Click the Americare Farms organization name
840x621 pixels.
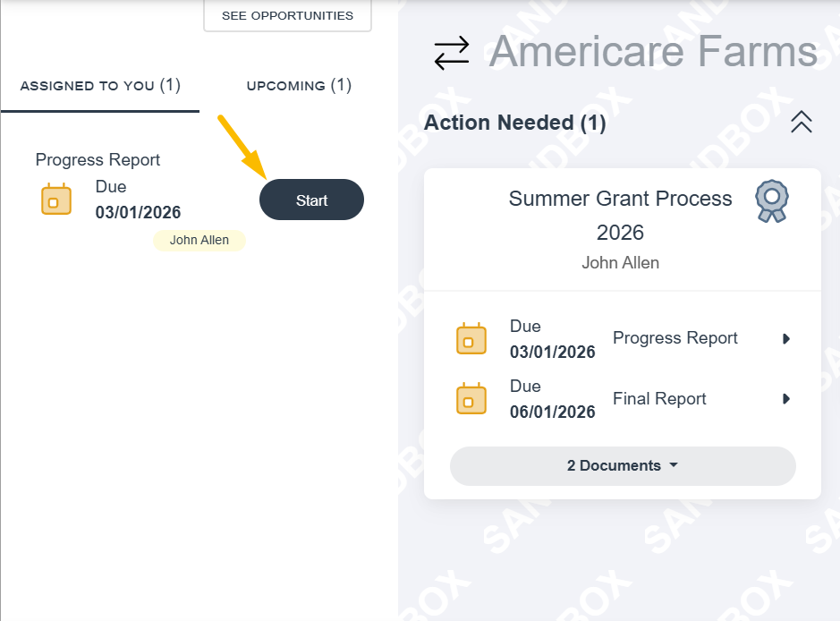tap(653, 51)
